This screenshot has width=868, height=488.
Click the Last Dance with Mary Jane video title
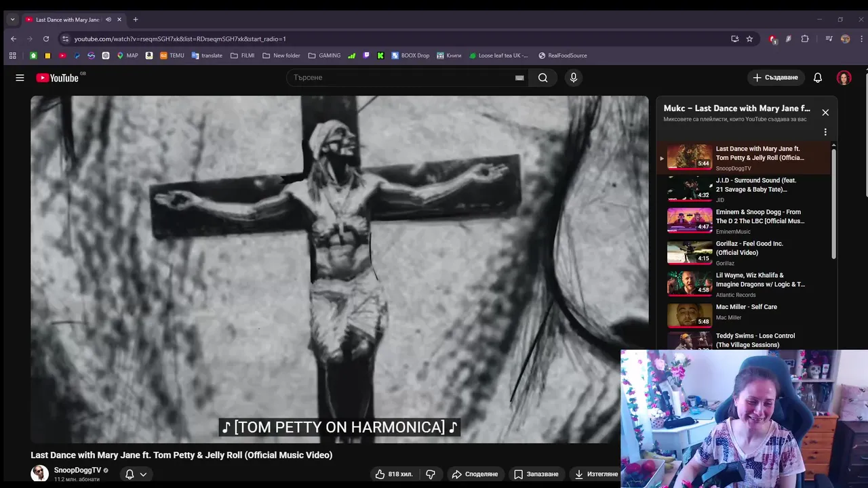point(181,455)
